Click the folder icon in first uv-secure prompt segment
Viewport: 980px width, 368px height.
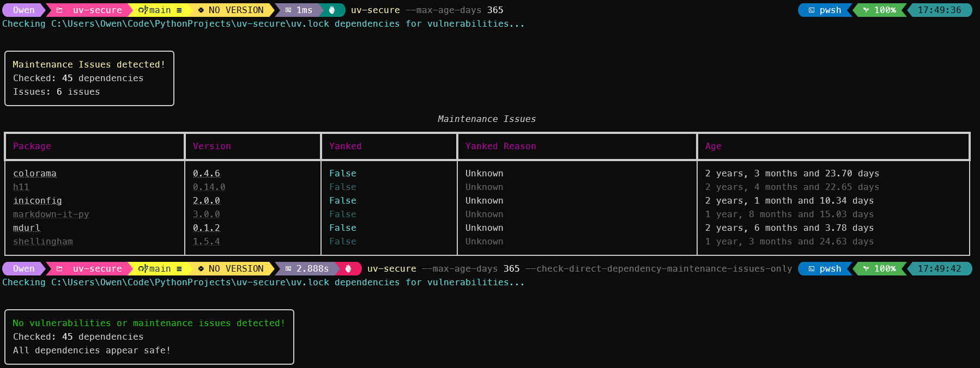[x=59, y=10]
